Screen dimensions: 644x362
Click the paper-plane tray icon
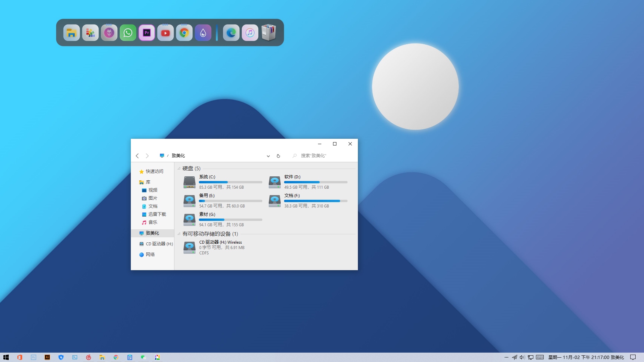click(515, 357)
